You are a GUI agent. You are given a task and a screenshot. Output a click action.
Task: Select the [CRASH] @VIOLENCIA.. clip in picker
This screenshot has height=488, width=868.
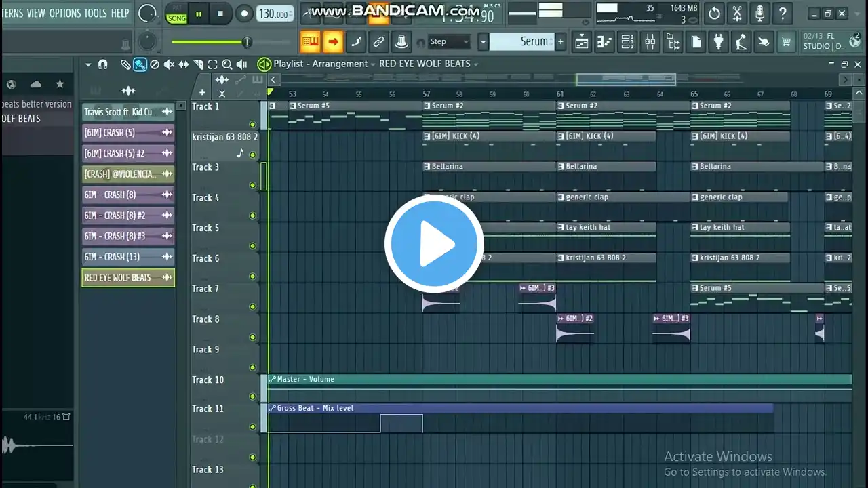click(128, 174)
